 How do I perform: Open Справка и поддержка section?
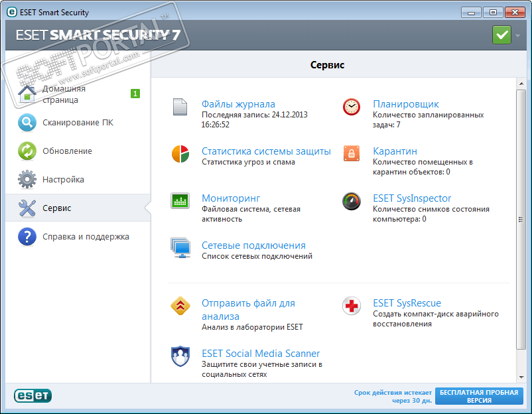point(86,237)
